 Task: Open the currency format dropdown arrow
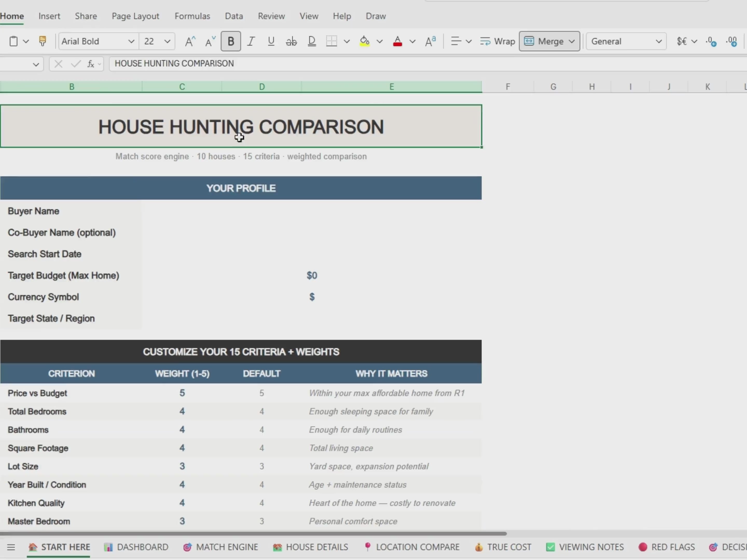point(694,41)
